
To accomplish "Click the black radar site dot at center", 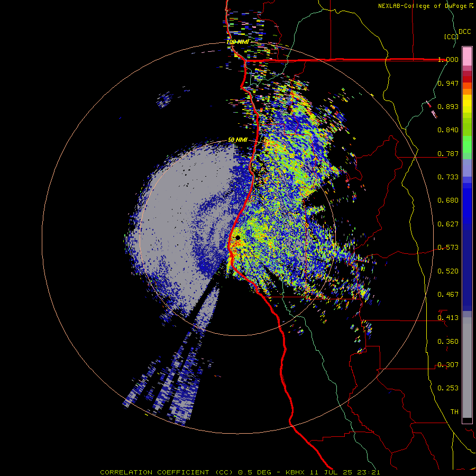I will click(x=237, y=237).
